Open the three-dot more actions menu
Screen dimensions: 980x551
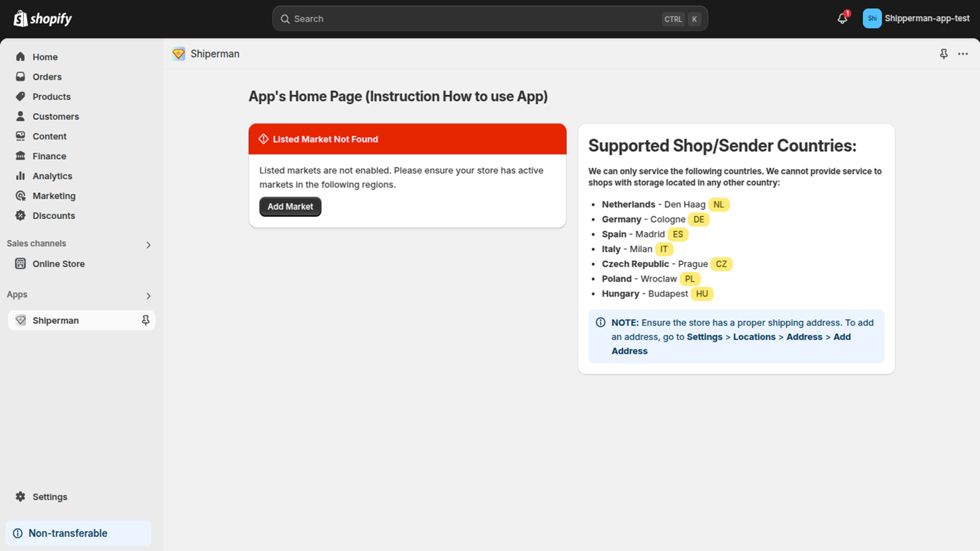[x=963, y=54]
